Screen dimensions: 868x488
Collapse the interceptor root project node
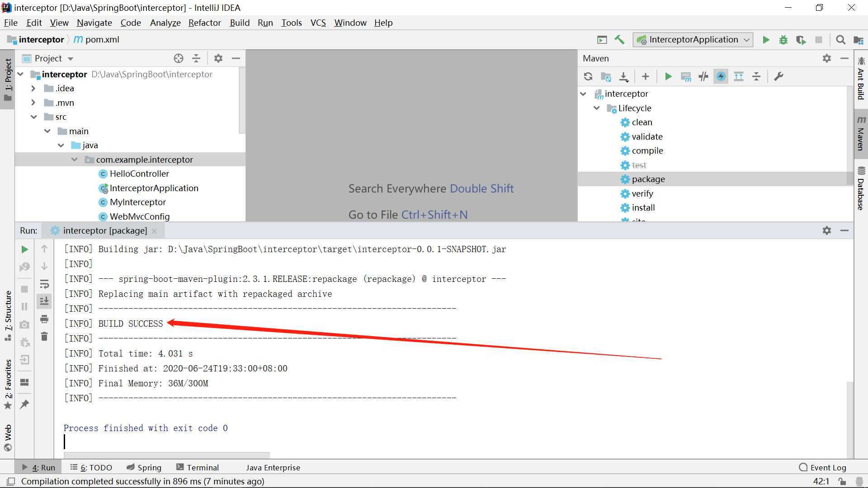click(x=21, y=74)
